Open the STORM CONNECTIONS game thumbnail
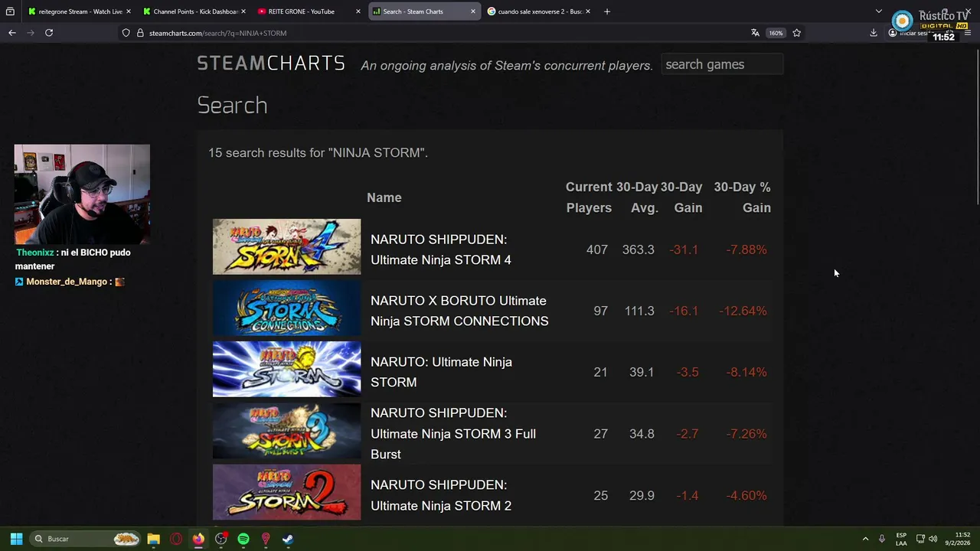The width and height of the screenshot is (980, 551). [286, 308]
